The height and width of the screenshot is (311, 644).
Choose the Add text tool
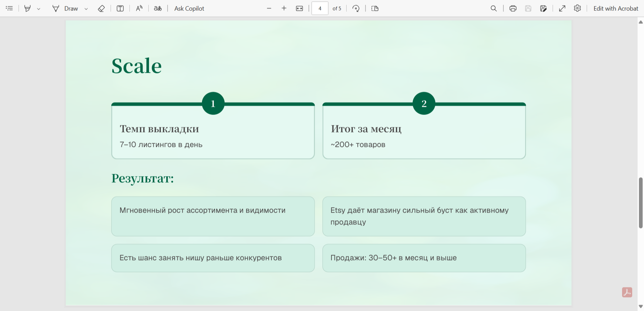(x=120, y=8)
